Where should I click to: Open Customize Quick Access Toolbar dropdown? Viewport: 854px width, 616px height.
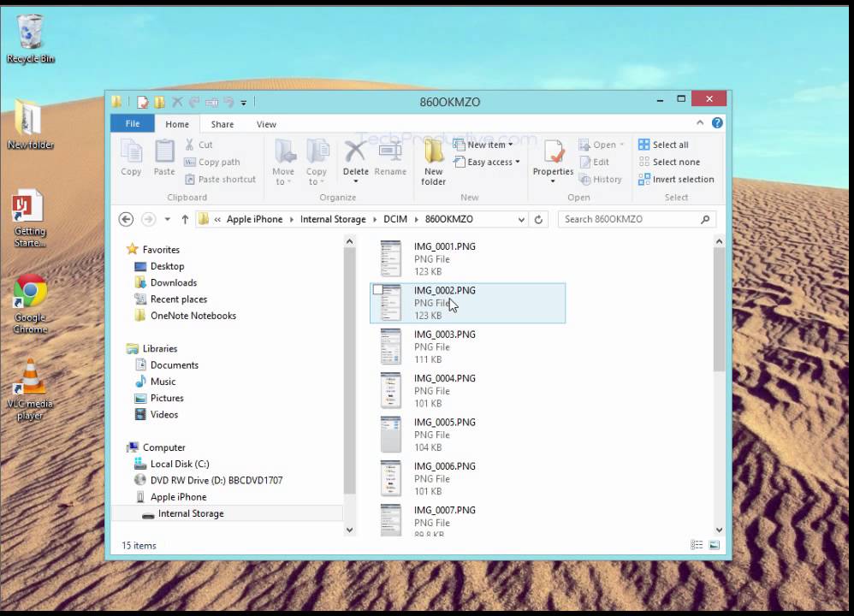[244, 103]
